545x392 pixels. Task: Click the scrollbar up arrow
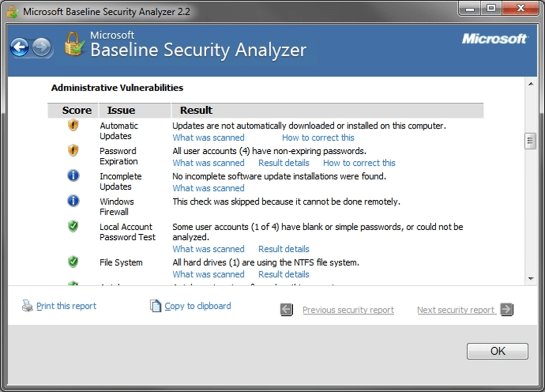pos(531,84)
